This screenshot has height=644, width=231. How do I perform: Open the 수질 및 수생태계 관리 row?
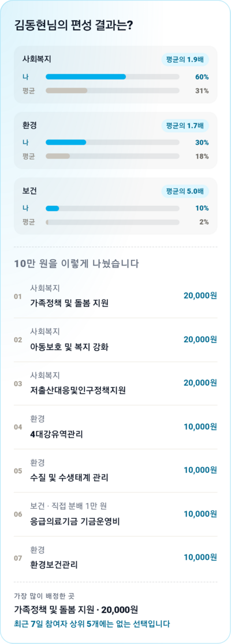tap(115, 470)
